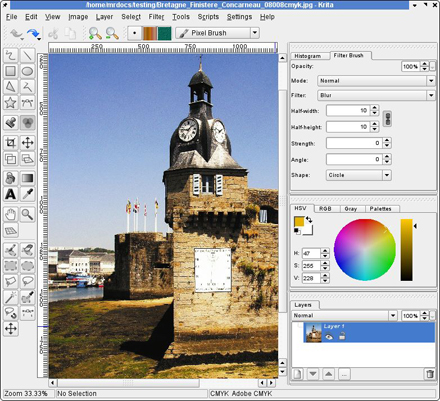440x401 pixels.
Task: Select the Duplicate stamp tool
Action: tap(11, 122)
